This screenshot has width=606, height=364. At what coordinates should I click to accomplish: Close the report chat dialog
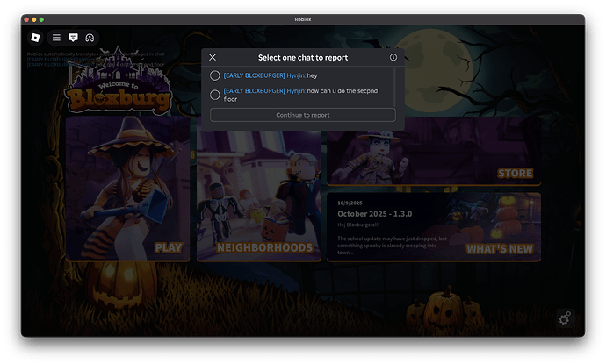(x=213, y=58)
